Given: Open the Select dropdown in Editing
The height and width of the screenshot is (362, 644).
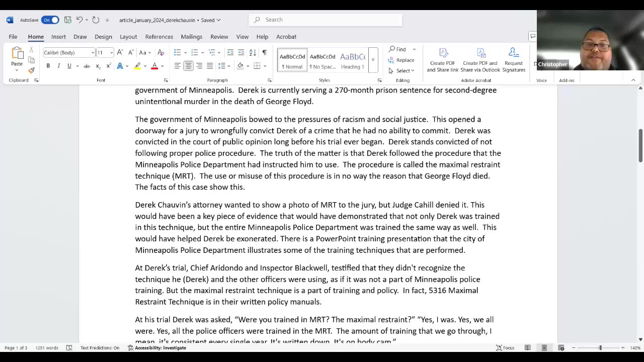Looking at the screenshot, I should tap(401, 70).
